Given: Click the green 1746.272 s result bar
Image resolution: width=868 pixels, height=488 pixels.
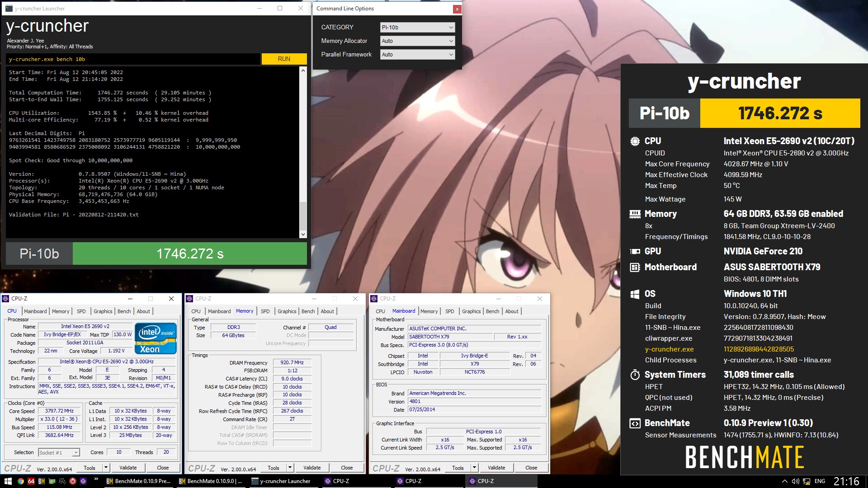Looking at the screenshot, I should (190, 254).
